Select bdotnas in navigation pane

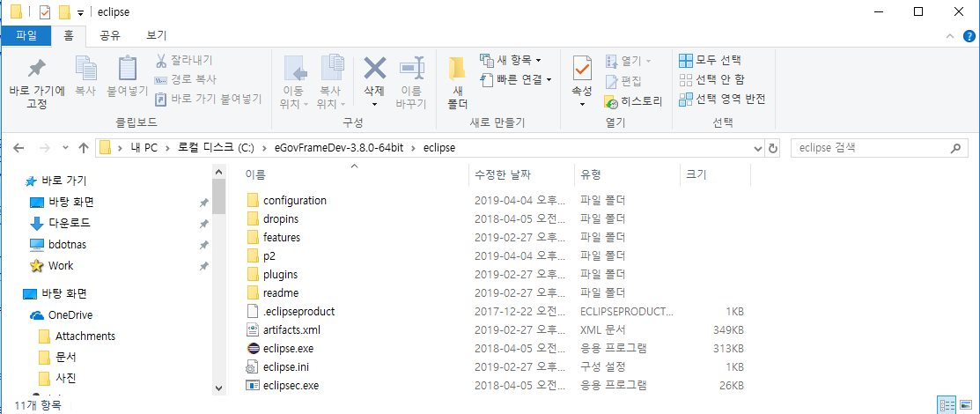[x=58, y=244]
